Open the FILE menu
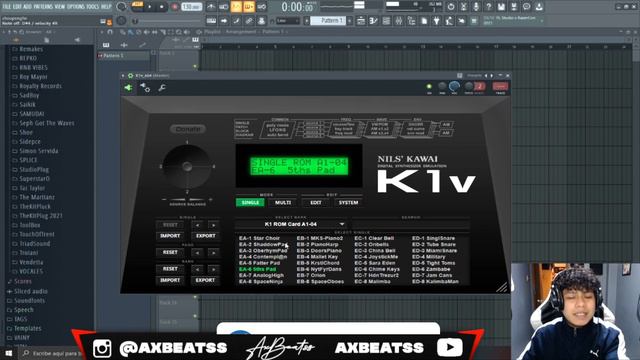 tap(7, 7)
